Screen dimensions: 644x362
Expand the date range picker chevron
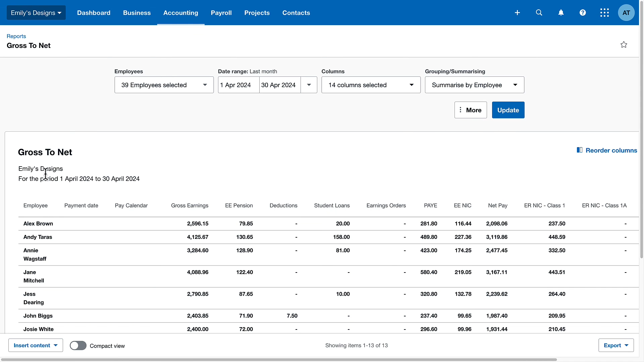(x=309, y=85)
